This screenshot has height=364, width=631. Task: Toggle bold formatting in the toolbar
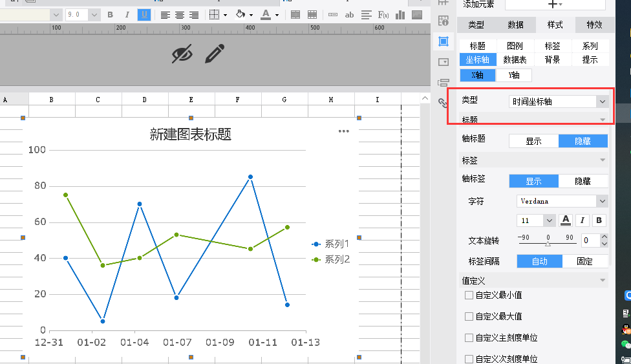pos(111,15)
